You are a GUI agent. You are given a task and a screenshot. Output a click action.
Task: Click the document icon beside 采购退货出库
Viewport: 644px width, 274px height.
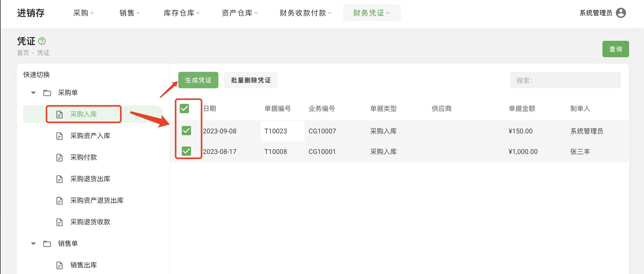60,179
